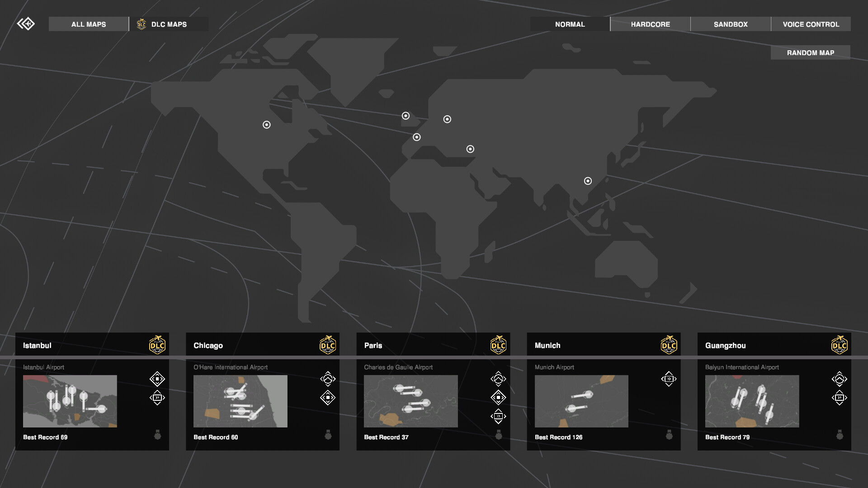
Task: Choose the SANDBOX mode
Action: 731,24
